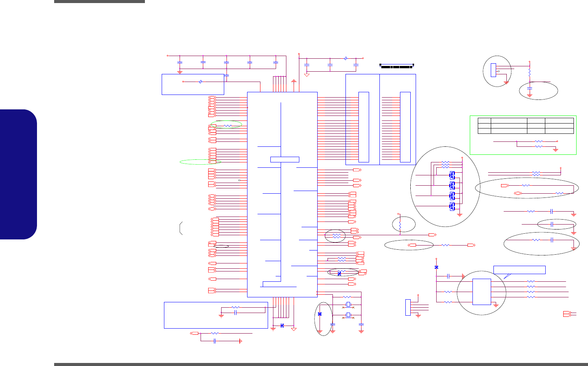Screen dimensions: 588x366
Task: Select the small IC inside the bottom-right circle
Action: [482, 292]
